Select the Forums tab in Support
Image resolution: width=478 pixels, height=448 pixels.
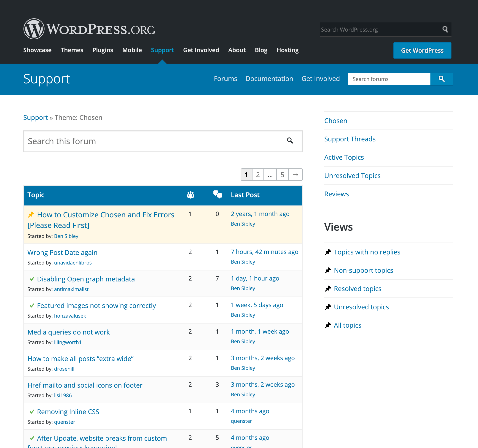pyautogui.click(x=225, y=79)
